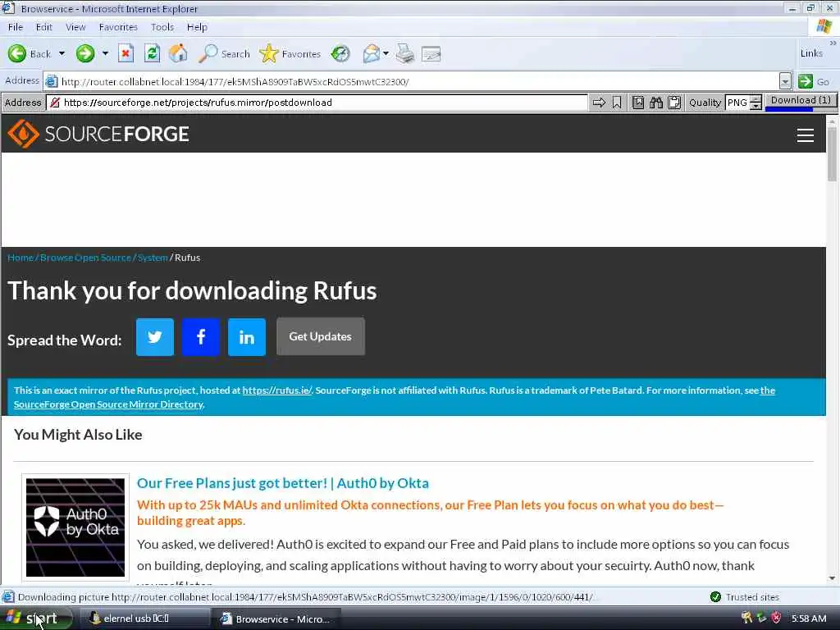
Task: Click the Print icon
Action: point(405,53)
